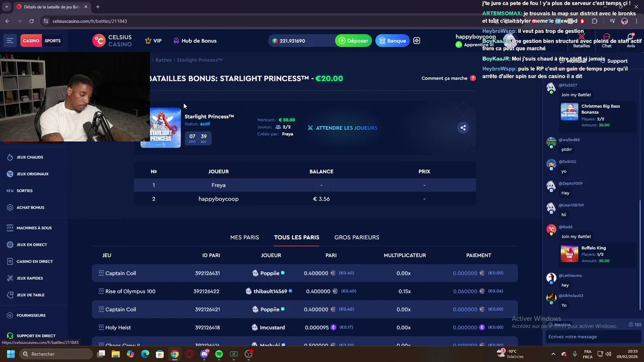Select the CASINO mode toggle
This screenshot has height=362, width=644.
[x=31, y=41]
